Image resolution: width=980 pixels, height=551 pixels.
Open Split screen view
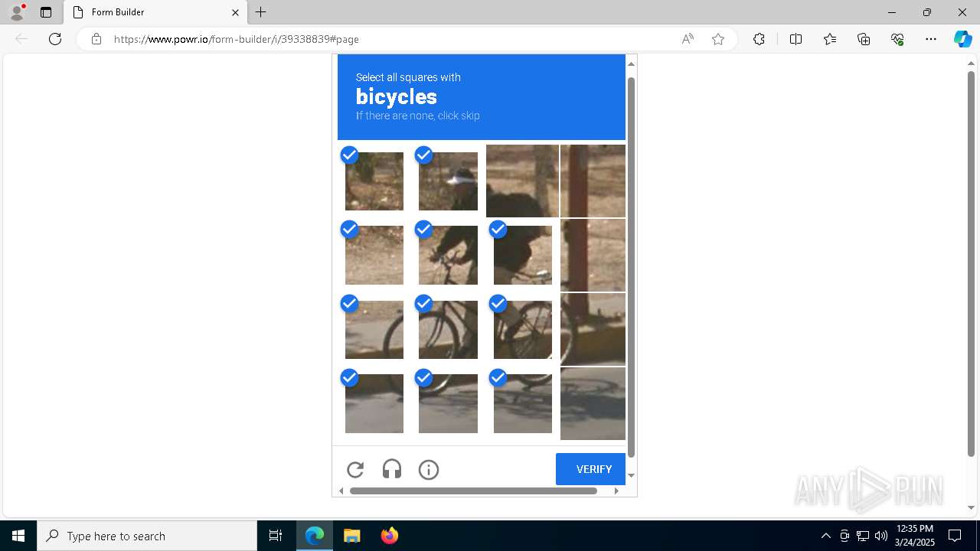coord(795,39)
